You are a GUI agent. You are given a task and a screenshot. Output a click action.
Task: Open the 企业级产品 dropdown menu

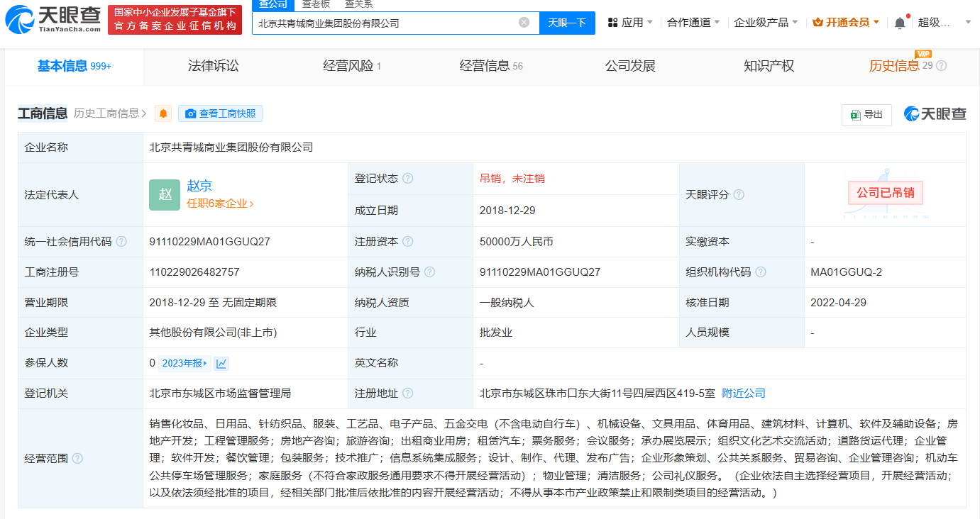pyautogui.click(x=766, y=23)
